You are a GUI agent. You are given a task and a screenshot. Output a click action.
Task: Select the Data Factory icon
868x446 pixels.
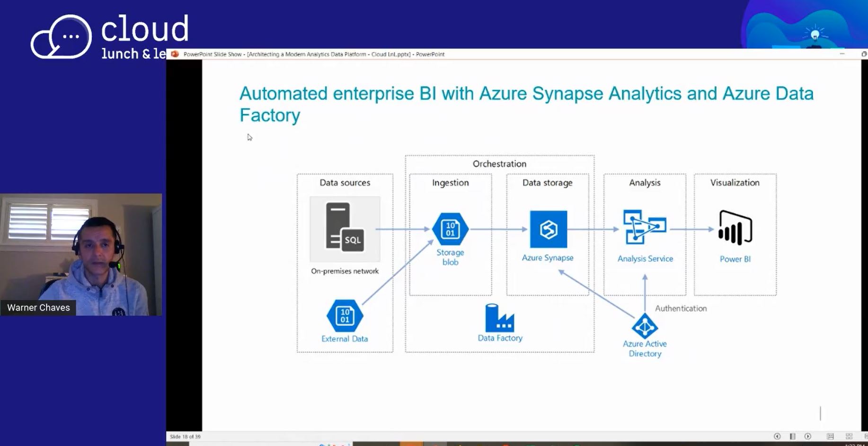point(499,318)
